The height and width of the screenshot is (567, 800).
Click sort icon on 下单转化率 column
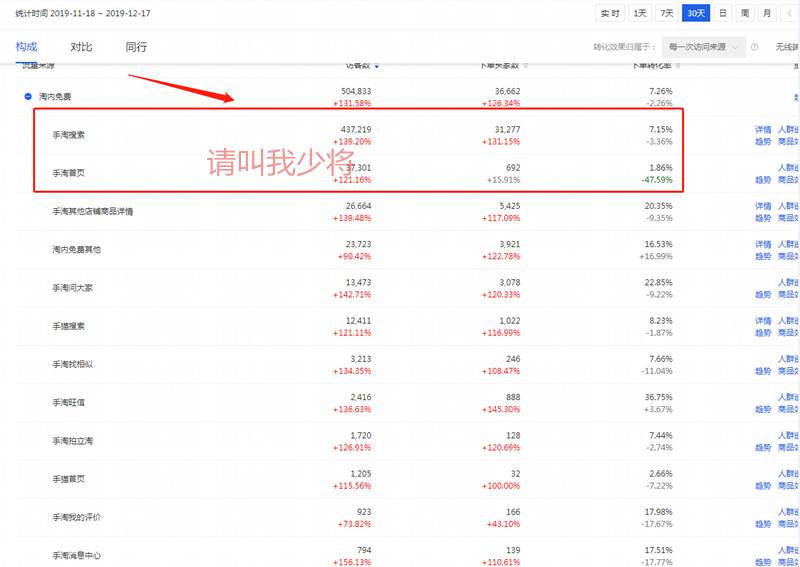[x=678, y=66]
